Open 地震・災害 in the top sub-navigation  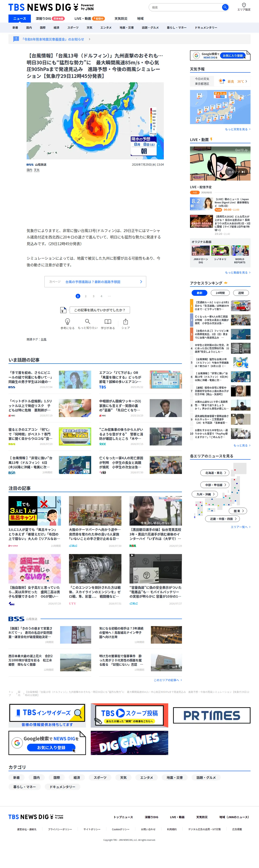(127, 28)
